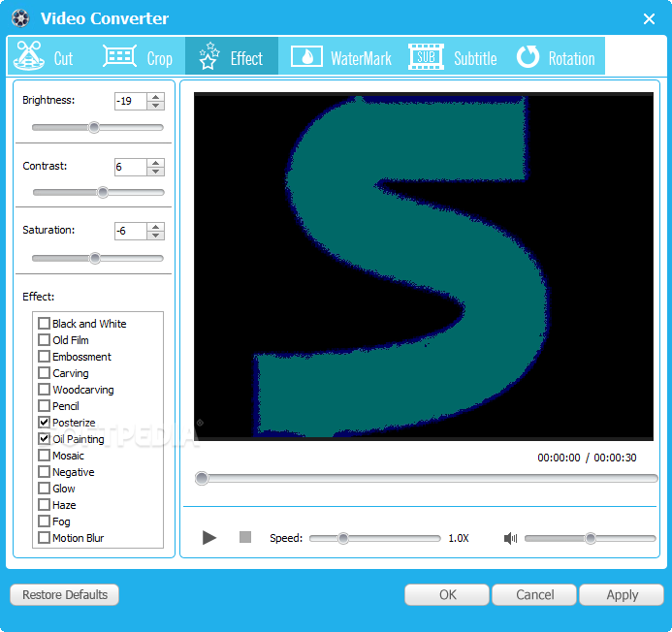Screen dimensions: 672x632
Task: Click the SUB subtitle film icon
Action: pyautogui.click(x=426, y=56)
